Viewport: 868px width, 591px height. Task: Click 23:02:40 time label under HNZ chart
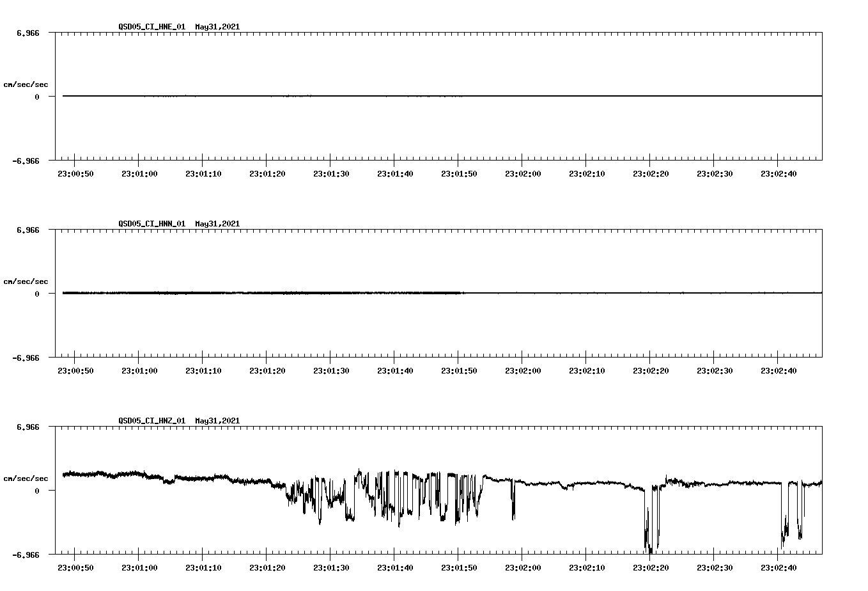779,568
